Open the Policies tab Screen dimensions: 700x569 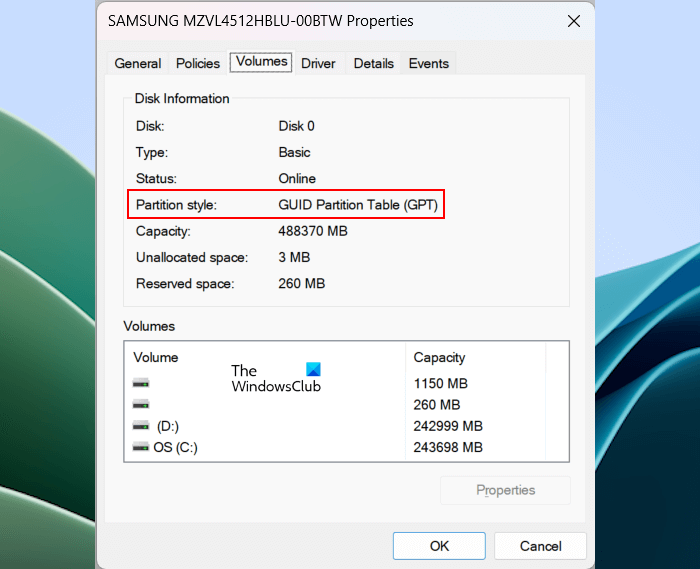[x=198, y=63]
